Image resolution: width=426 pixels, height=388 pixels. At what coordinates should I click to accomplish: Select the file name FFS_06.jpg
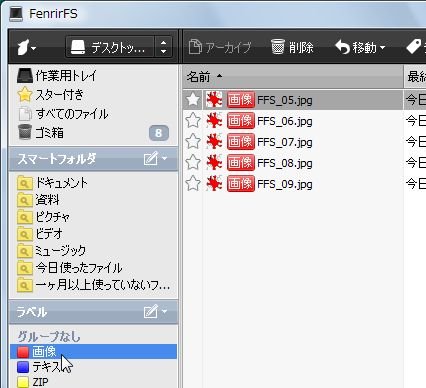(285, 121)
